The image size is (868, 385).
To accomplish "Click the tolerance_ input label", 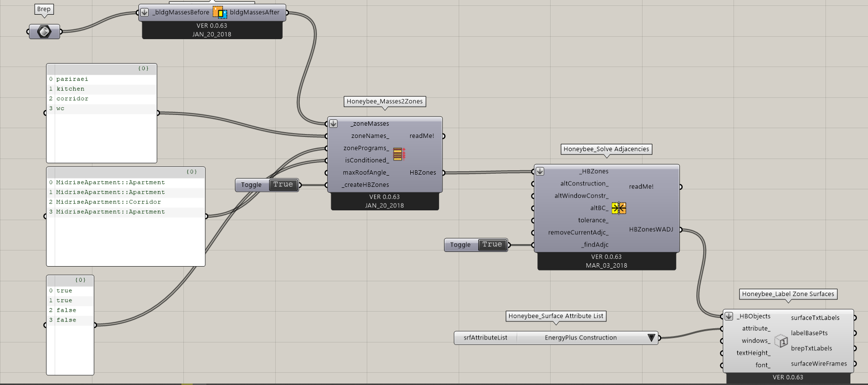I will 593,220.
